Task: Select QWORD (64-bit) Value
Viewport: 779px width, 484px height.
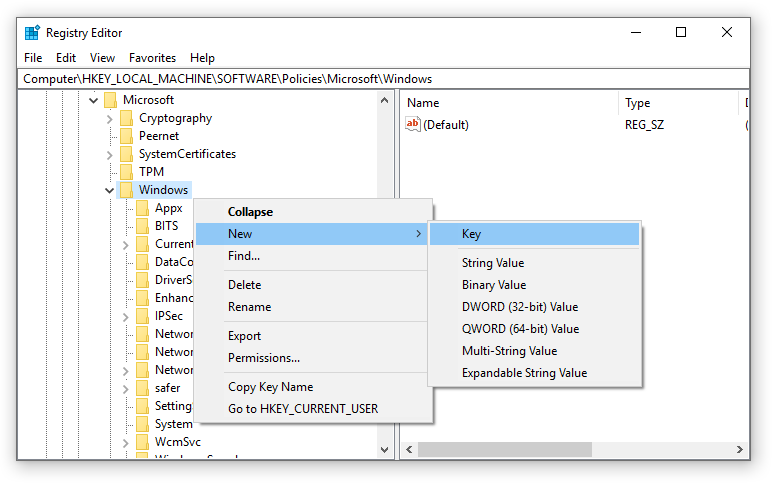Action: (535, 329)
